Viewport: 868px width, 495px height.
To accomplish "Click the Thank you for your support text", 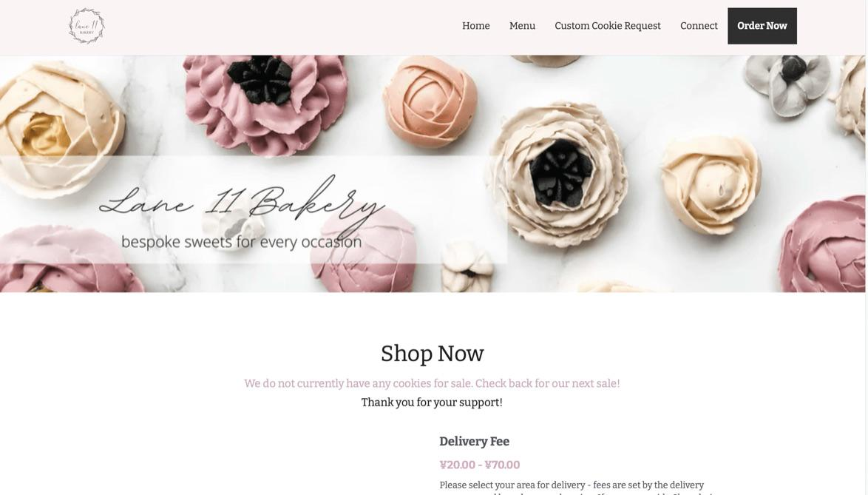I will (432, 403).
